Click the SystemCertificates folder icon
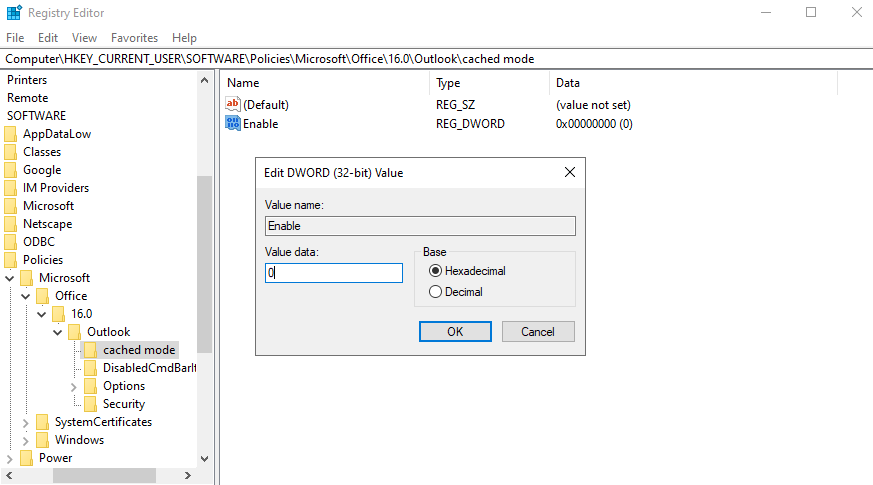This screenshot has height=485, width=873. point(42,422)
